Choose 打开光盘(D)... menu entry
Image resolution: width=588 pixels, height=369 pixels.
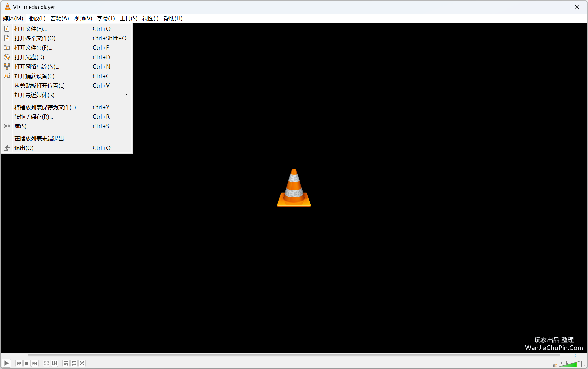(67, 57)
